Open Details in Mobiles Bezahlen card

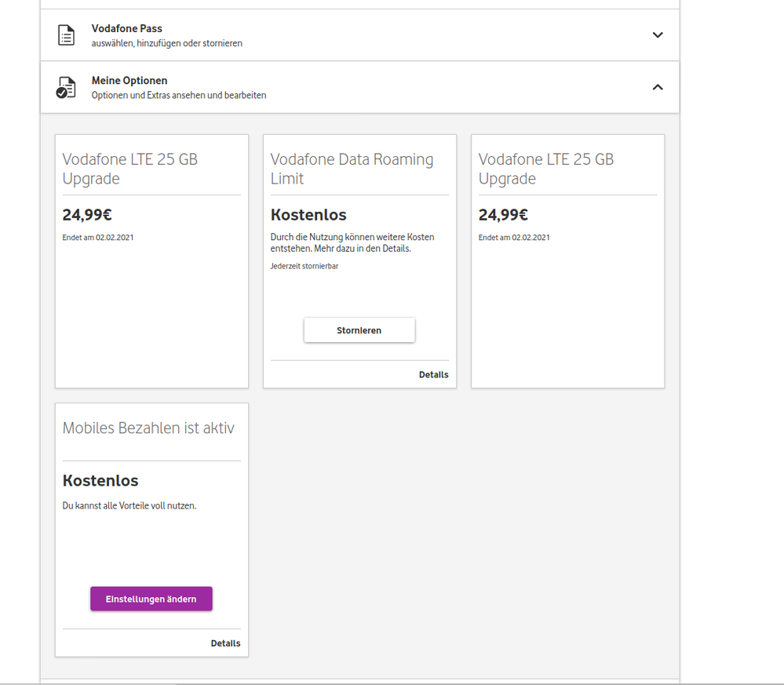[225, 643]
